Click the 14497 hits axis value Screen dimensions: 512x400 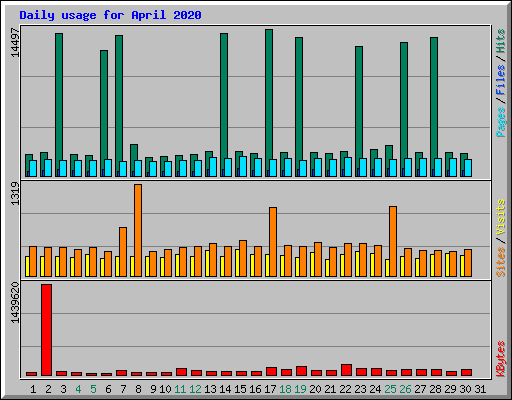click(15, 42)
